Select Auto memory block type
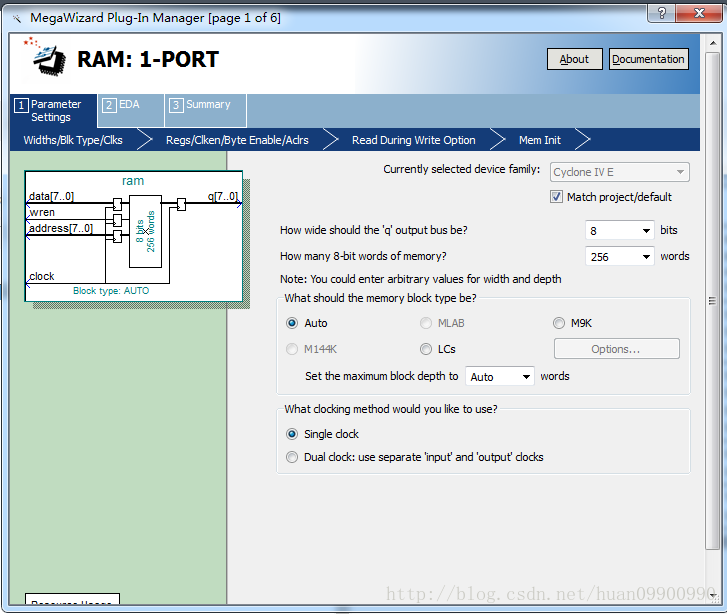 pos(292,323)
